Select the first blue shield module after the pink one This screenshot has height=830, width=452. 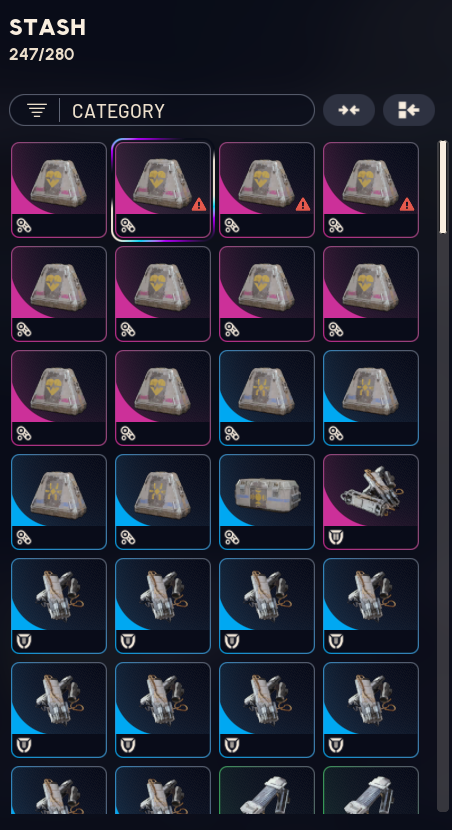click(x=59, y=606)
